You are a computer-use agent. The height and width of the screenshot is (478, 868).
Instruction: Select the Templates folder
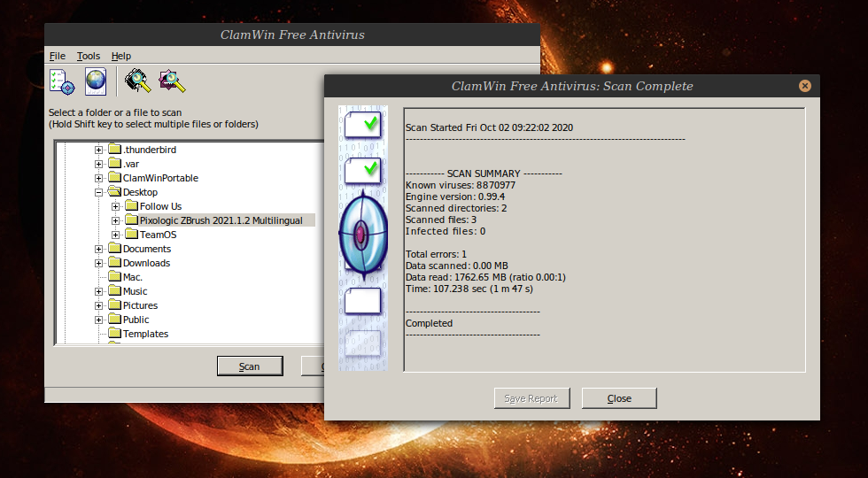(145, 334)
